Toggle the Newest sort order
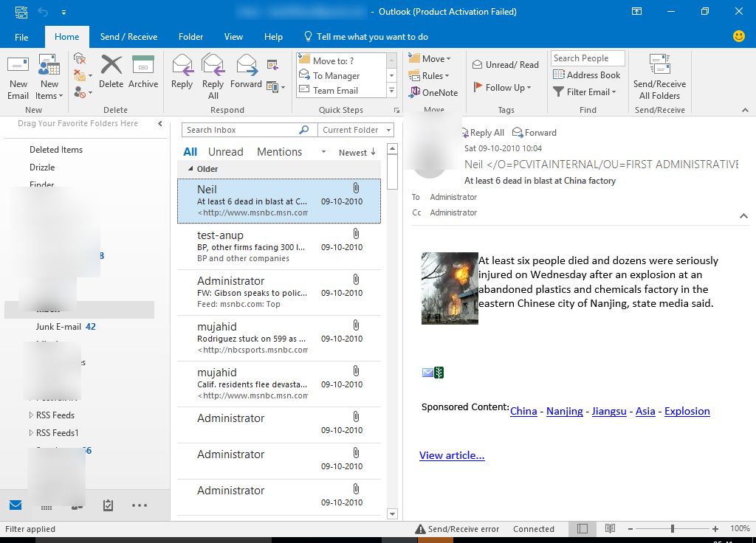Screen dimensions: 756x543 (x=357, y=152)
